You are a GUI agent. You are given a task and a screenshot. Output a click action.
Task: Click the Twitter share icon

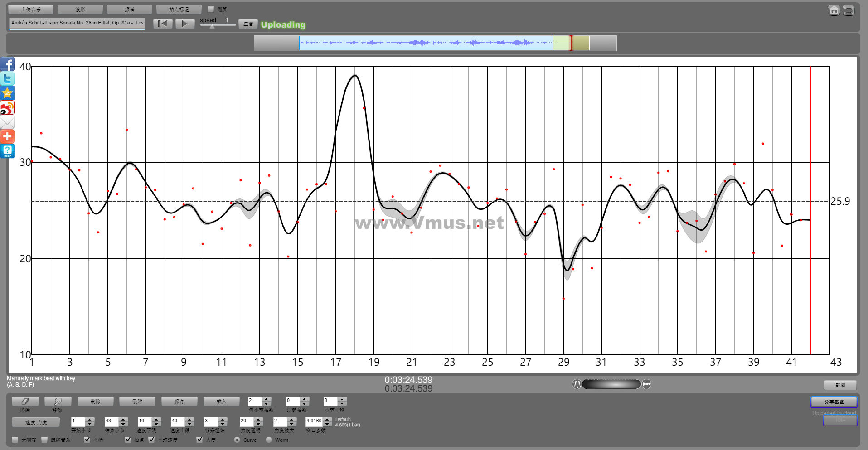pos(7,79)
